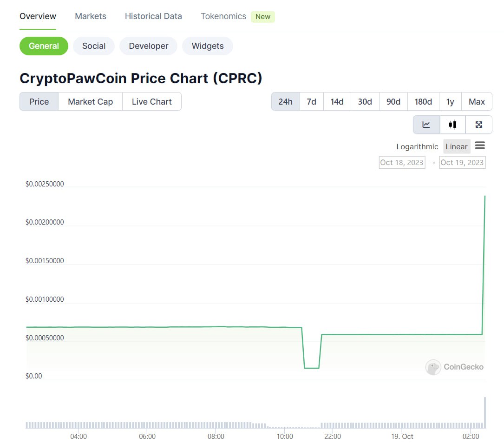Click the $0.00100000 axis label

(x=45, y=299)
